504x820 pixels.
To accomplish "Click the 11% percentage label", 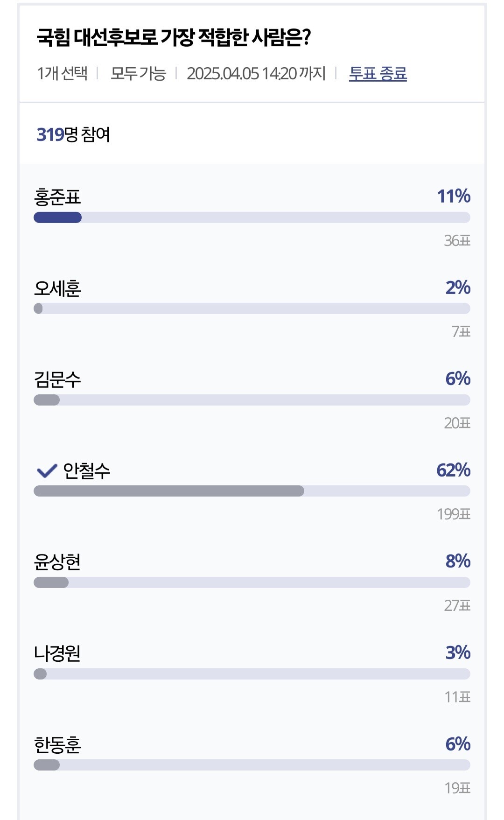I will [453, 196].
